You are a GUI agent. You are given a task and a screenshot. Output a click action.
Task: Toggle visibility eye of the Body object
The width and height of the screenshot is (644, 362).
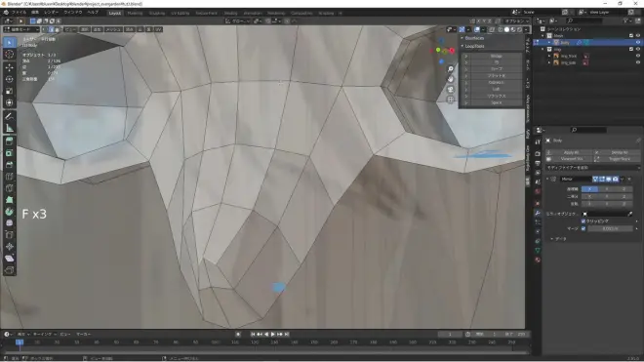638,42
